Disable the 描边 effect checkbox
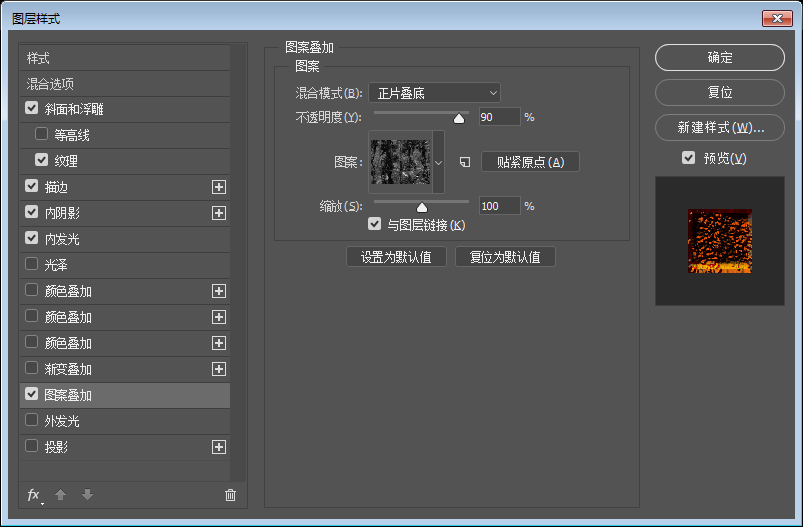 click(32, 186)
